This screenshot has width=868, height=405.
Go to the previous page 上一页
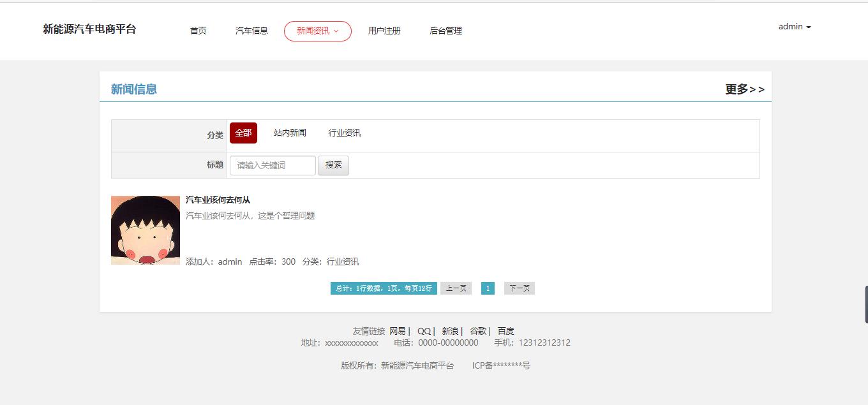tap(456, 288)
